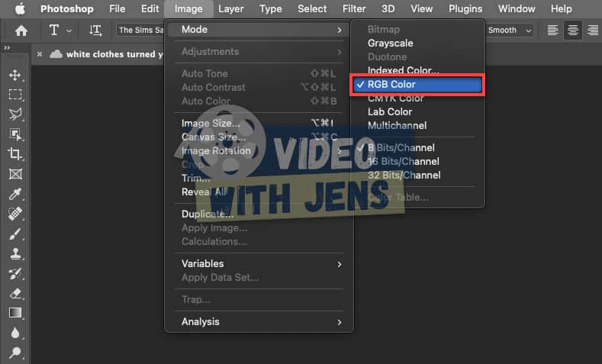Image resolution: width=602 pixels, height=364 pixels.
Task: Open the View menu
Action: click(422, 8)
